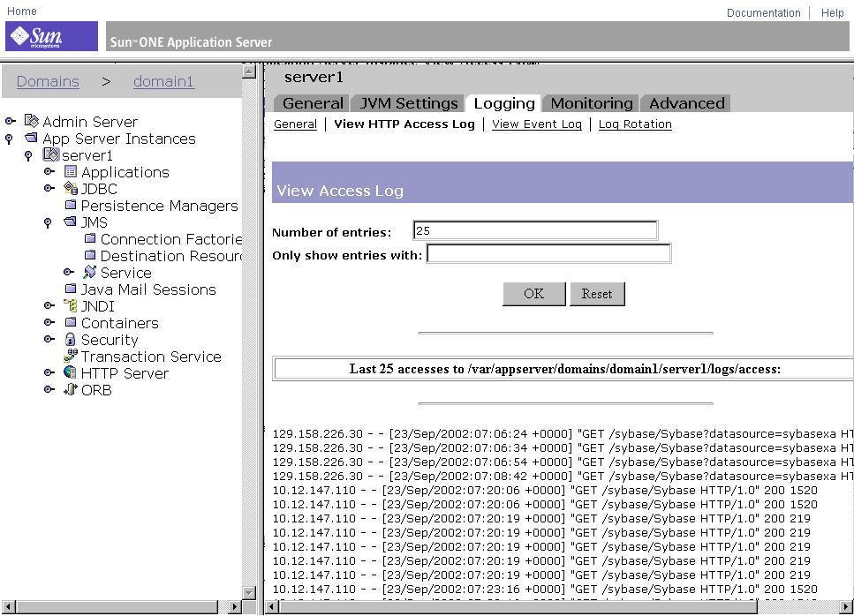The height and width of the screenshot is (616, 854).
Task: Click the log entry timestamped 07:23:16
Action: coord(545,589)
